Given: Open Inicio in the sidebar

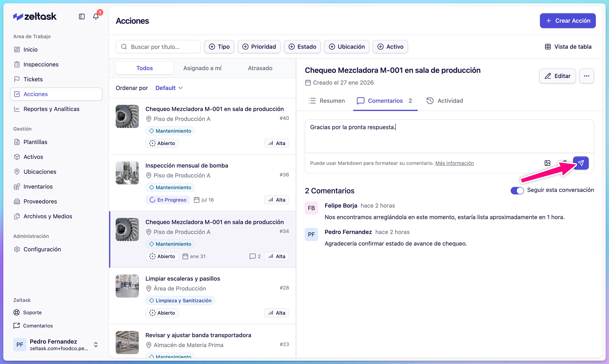Looking at the screenshot, I should point(56,50).
